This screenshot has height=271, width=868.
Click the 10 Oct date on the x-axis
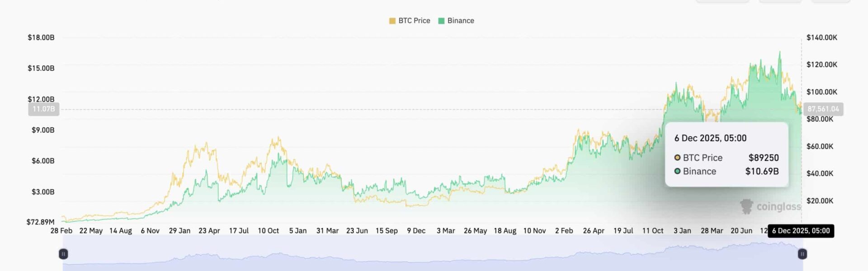click(268, 231)
